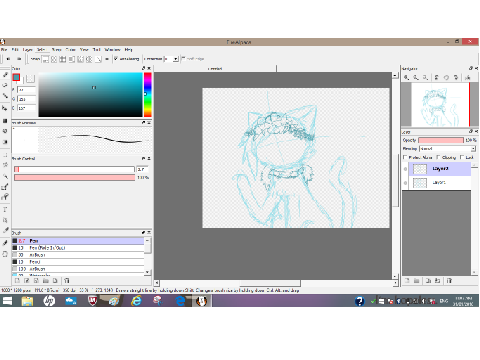
Task: Select the Bucket tool
Action: [5, 131]
